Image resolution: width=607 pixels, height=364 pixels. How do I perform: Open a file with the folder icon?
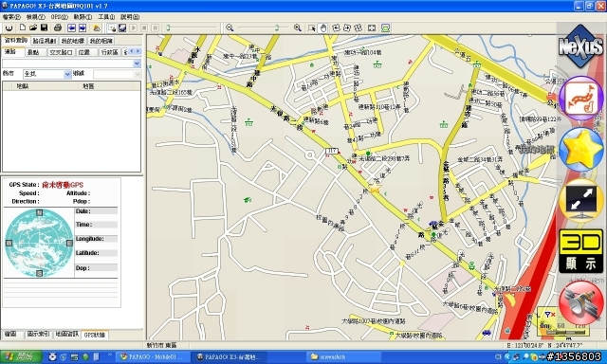[33, 27]
